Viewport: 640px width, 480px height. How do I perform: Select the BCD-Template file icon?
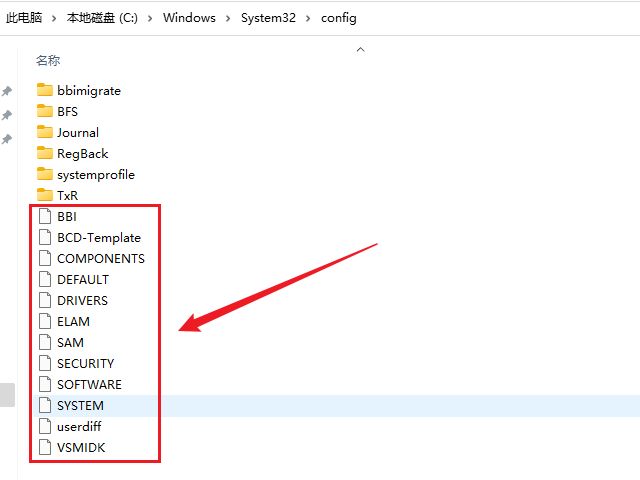click(44, 237)
